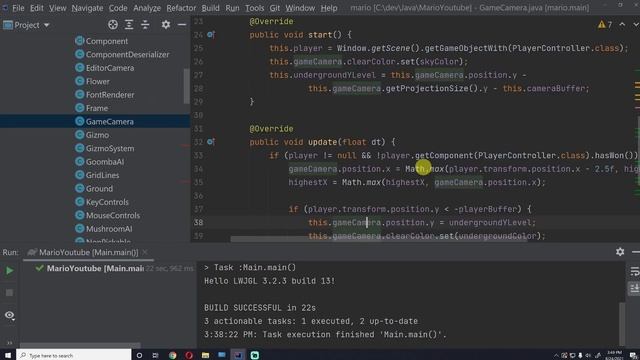Open the Tools menu

tap(254, 8)
